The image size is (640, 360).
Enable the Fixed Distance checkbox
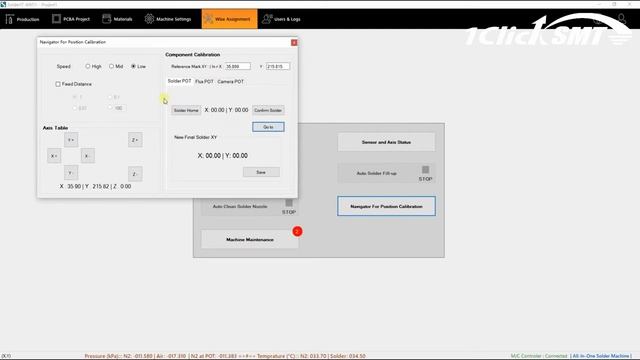58,84
